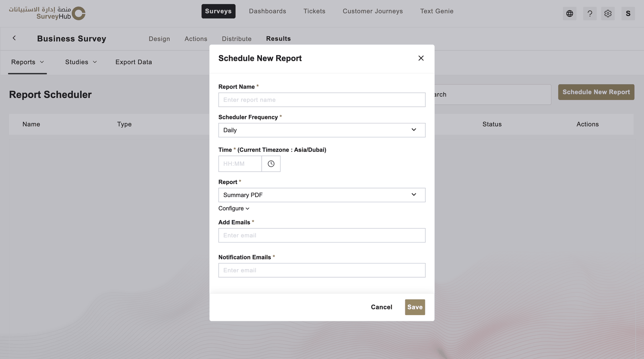This screenshot has height=359, width=644.
Task: Open Customer Journeys in top menu
Action: pyautogui.click(x=373, y=11)
